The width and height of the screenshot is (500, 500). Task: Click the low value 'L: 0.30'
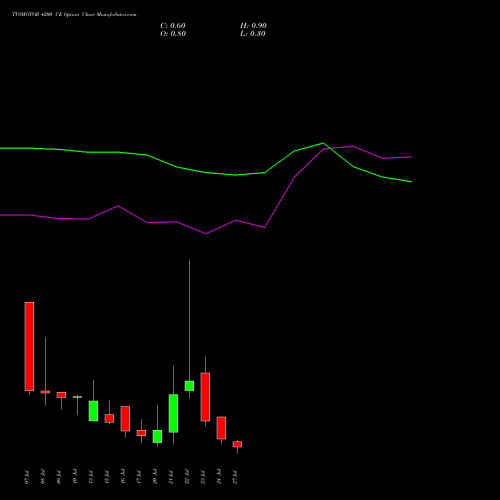253,34
